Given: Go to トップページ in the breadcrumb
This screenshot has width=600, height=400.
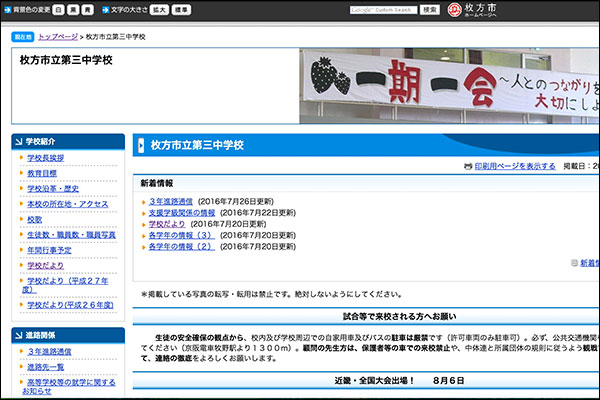Looking at the screenshot, I should pos(59,36).
